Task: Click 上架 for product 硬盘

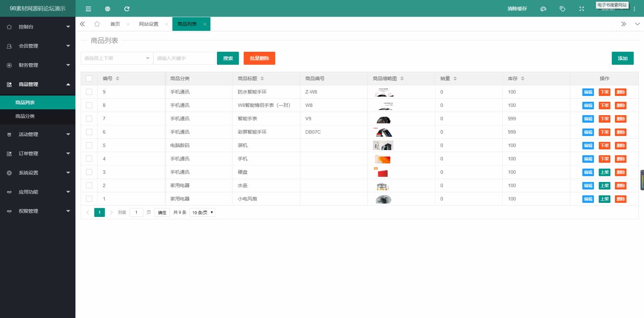Action: [x=605, y=172]
